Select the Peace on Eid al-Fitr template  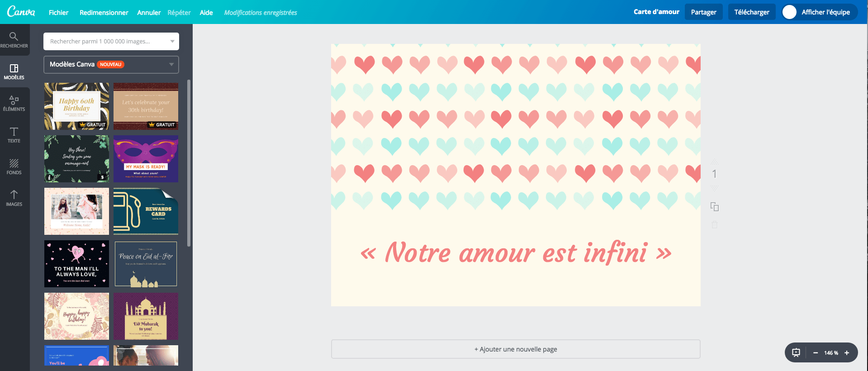pyautogui.click(x=146, y=264)
